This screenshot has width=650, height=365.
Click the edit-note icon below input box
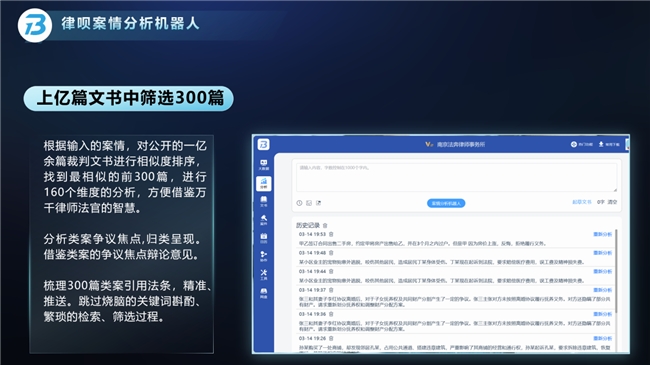pyautogui.click(x=318, y=203)
